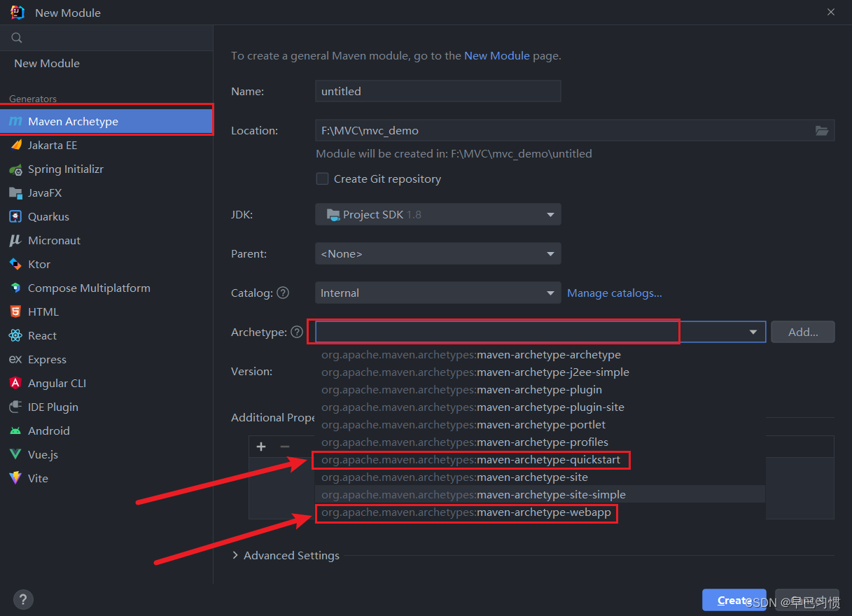Choose maven-archetype-portlet option
852x616 pixels.
tap(540, 425)
